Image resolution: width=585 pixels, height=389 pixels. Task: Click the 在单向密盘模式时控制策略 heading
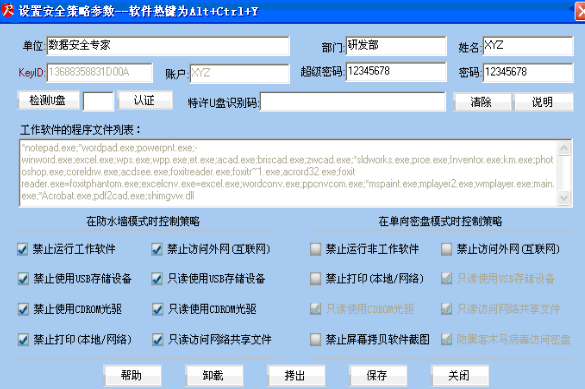tap(440, 222)
